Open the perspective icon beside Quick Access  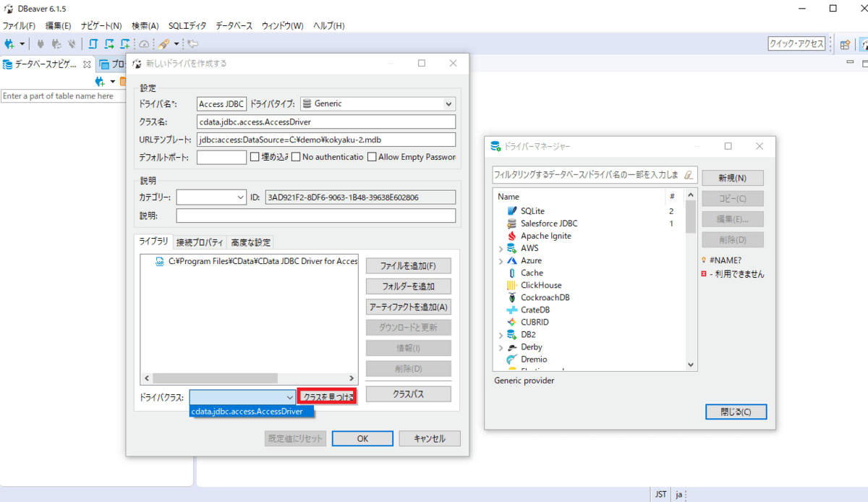click(x=844, y=44)
